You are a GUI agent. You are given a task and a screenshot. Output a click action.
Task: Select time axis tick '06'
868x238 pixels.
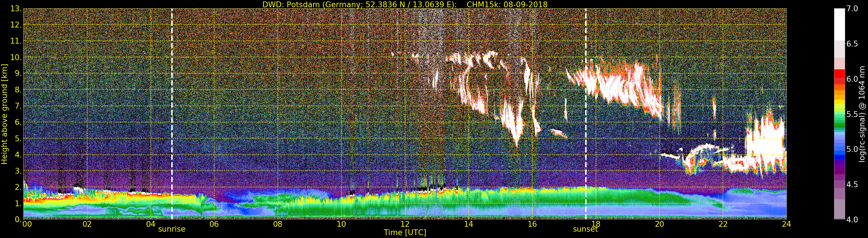214,224
